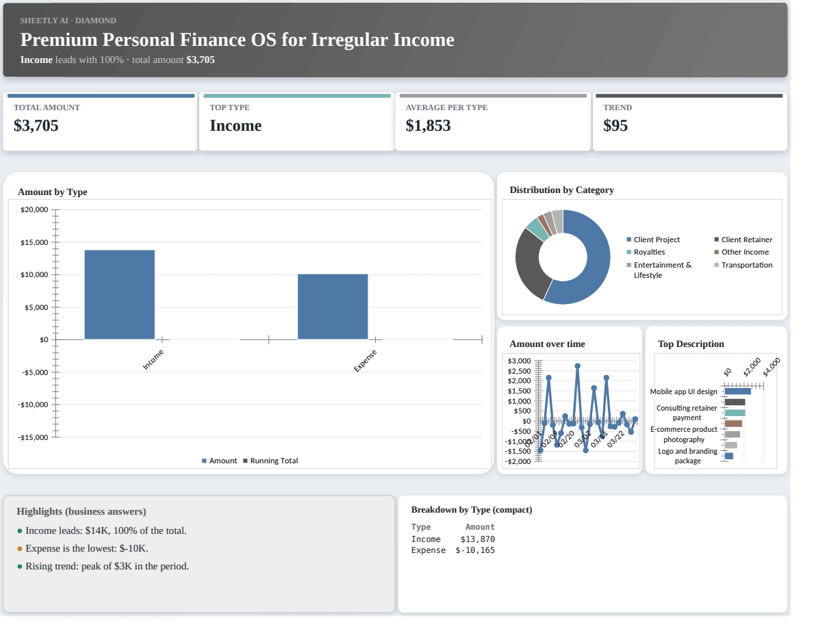Screen dimensions: 840x631
Task: Click the Amount over time chart title
Action: click(x=547, y=344)
